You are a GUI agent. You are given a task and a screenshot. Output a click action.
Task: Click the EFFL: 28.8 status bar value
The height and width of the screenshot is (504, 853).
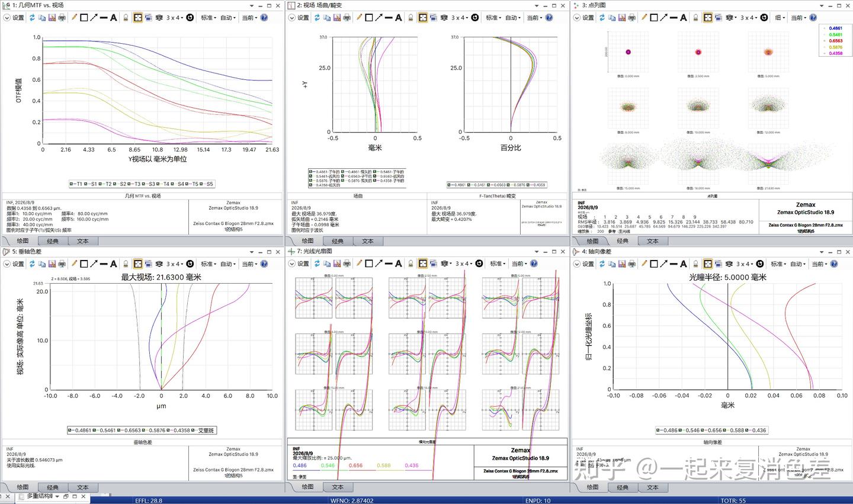tap(149, 500)
